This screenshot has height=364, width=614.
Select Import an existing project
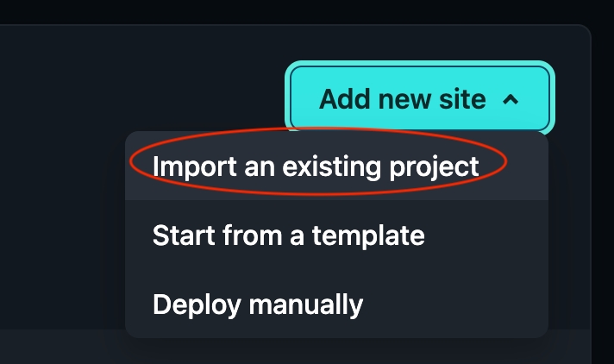pos(316,166)
